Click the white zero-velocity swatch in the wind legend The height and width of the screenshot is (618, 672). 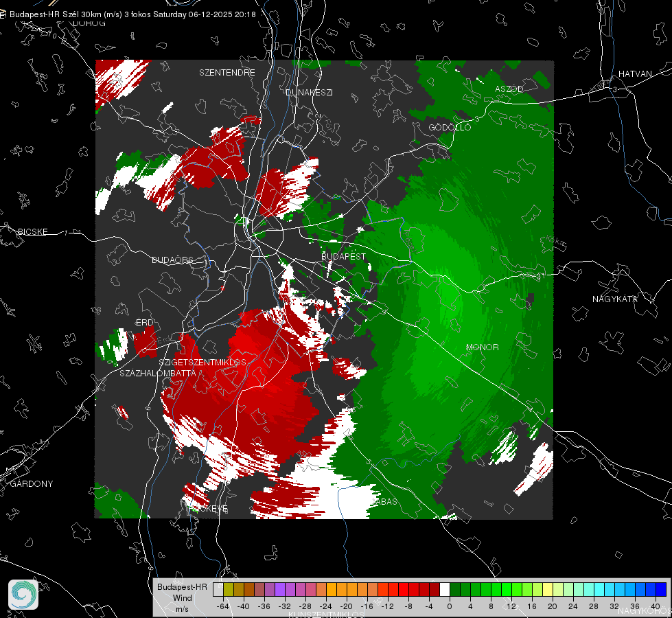tap(445, 590)
